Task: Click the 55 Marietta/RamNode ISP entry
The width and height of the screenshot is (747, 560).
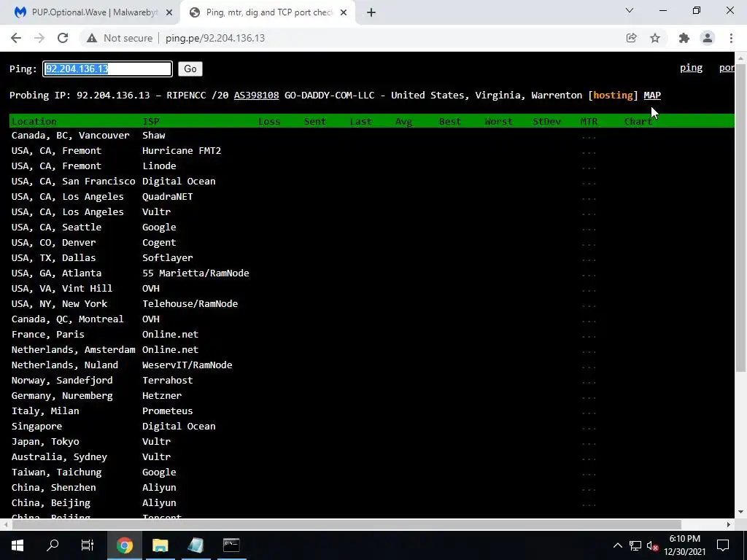Action: pos(196,273)
